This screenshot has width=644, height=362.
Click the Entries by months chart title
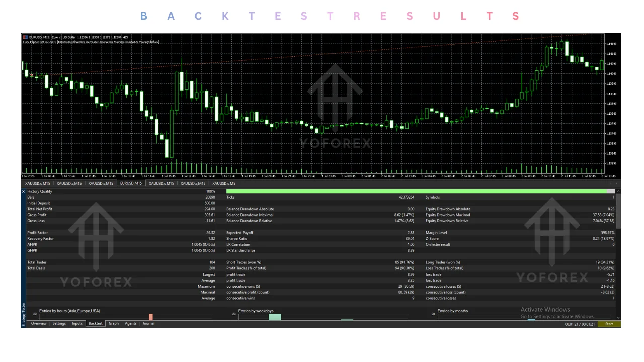(452, 311)
